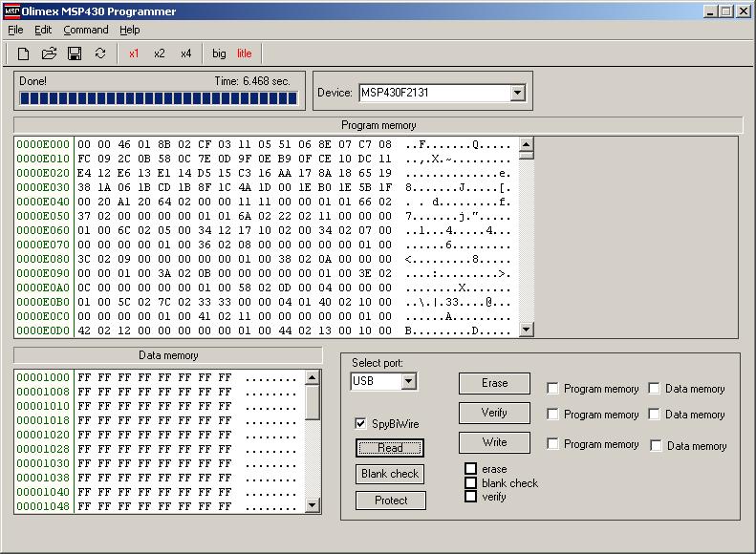Click the New file toolbar icon

point(23,53)
